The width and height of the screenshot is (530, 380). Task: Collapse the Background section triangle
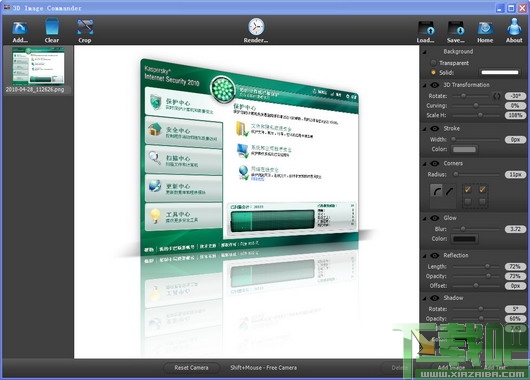[x=424, y=52]
